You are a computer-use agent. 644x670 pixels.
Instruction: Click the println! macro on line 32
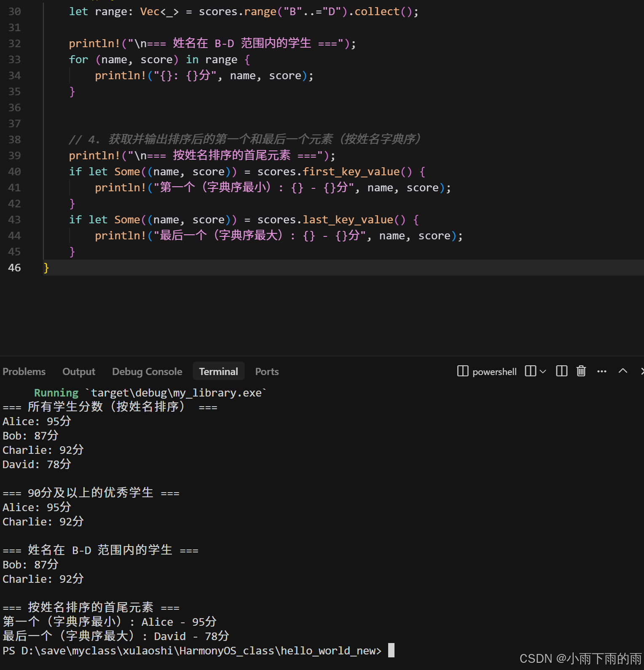coord(94,43)
